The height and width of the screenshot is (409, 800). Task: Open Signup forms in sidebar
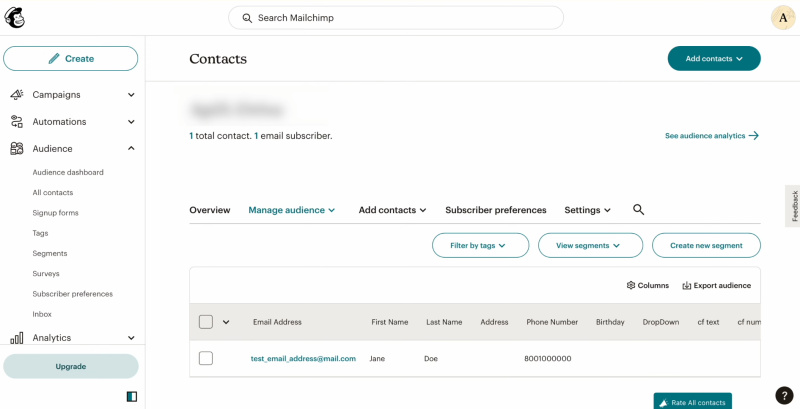pyautogui.click(x=56, y=213)
